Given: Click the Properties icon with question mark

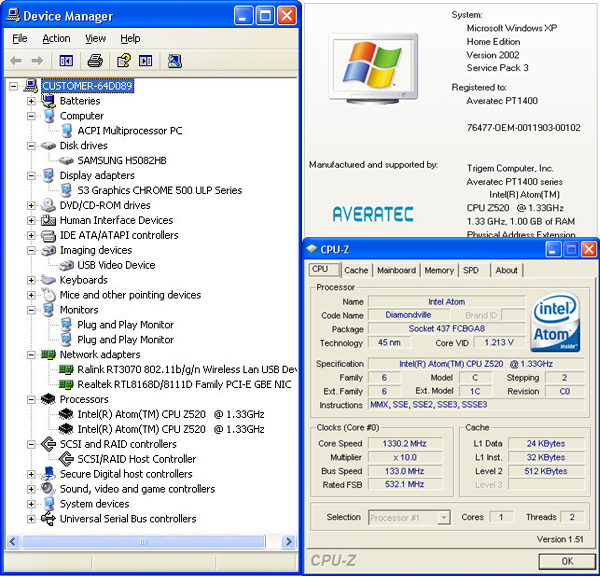Looking at the screenshot, I should tap(124, 60).
